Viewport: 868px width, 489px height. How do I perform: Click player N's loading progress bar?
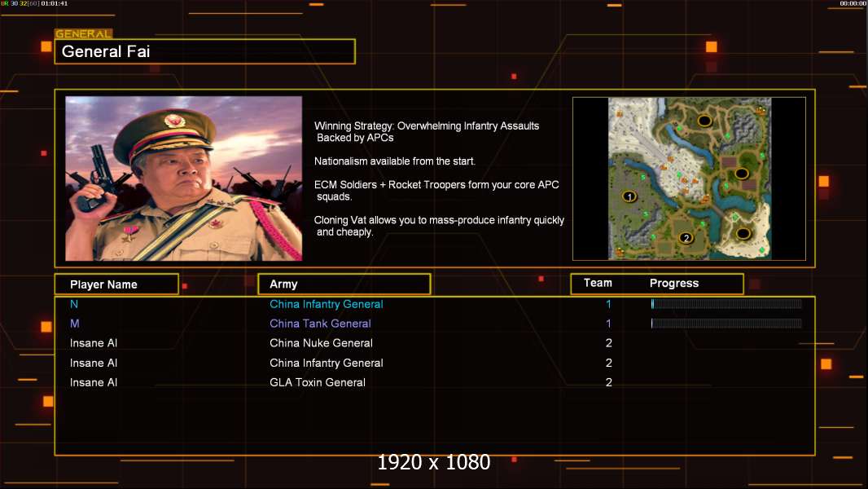(726, 303)
